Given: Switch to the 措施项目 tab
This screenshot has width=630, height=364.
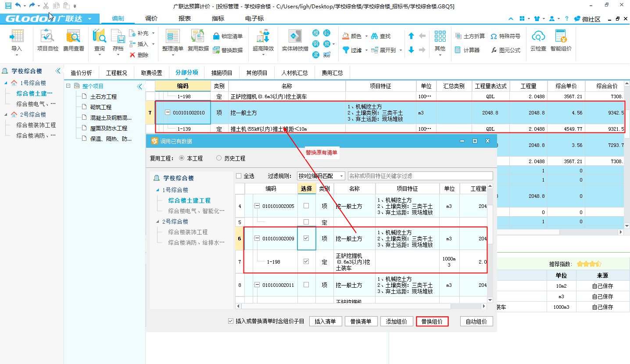Looking at the screenshot, I should tap(222, 73).
